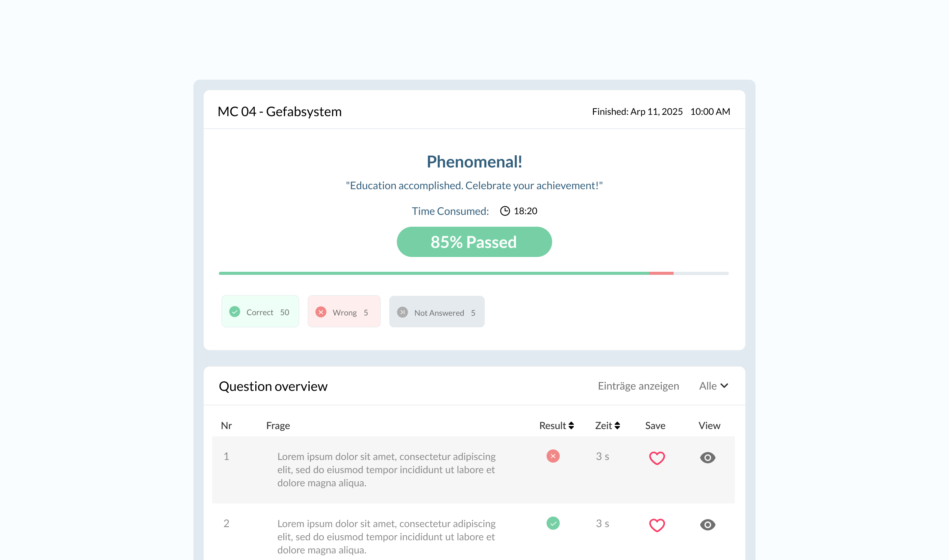The width and height of the screenshot is (949, 560).
Task: Filter by the Correct 50 badge
Action: pos(260,312)
